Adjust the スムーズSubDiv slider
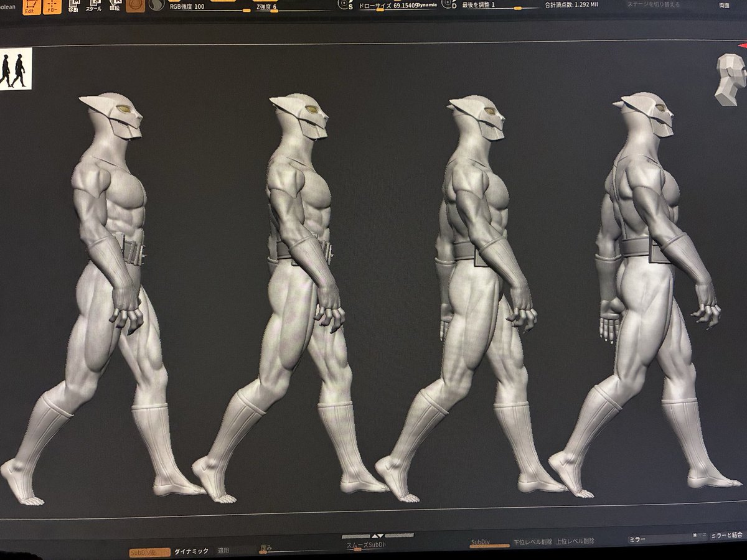Screen dimensions: 747x560 coord(367,546)
